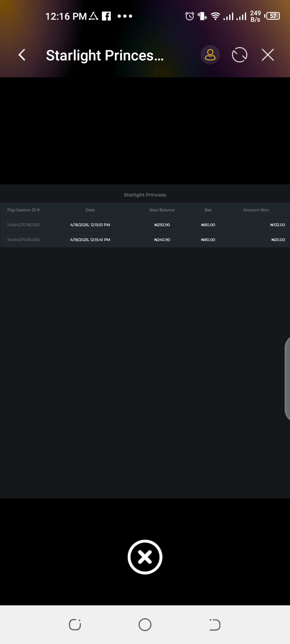
Task: Open session 104842751364182
Action: pos(23,240)
